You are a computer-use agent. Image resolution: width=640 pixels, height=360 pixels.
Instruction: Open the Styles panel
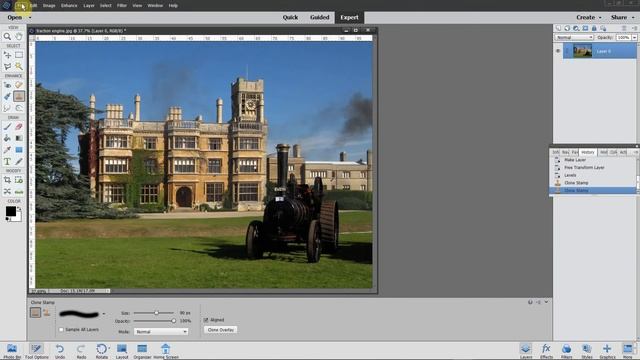click(587, 351)
